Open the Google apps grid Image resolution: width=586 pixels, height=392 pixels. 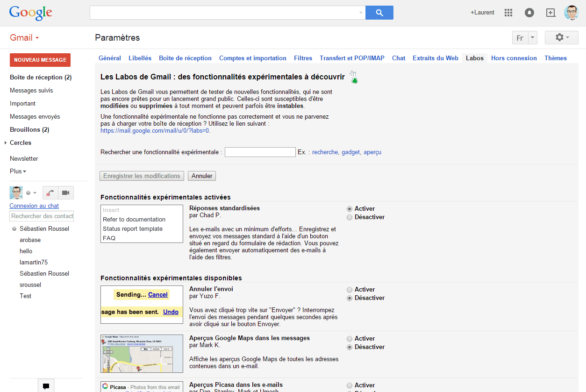click(508, 13)
